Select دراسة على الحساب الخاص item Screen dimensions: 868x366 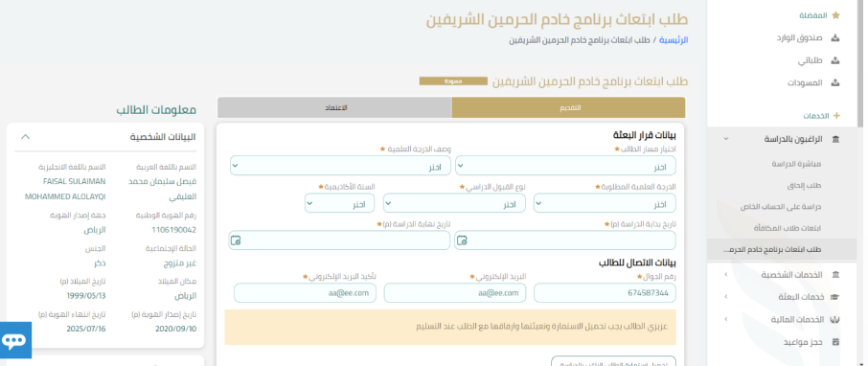point(781,207)
